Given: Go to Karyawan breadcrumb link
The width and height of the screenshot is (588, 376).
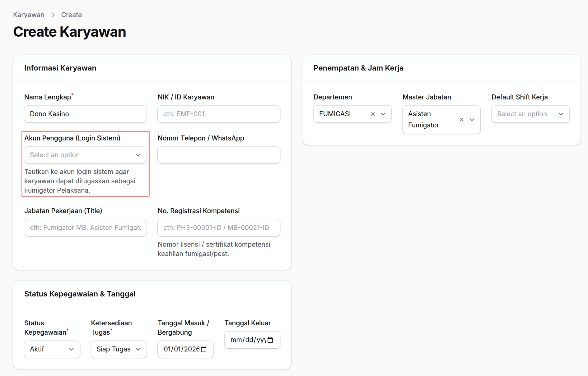Looking at the screenshot, I should pyautogui.click(x=29, y=15).
